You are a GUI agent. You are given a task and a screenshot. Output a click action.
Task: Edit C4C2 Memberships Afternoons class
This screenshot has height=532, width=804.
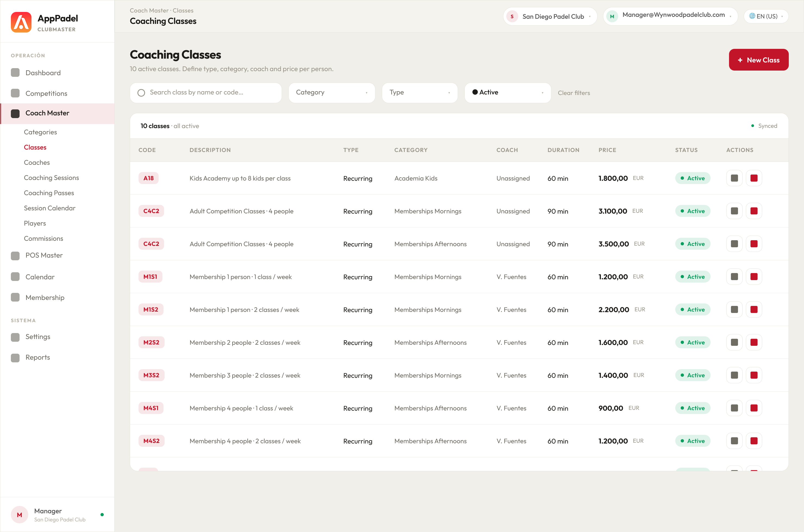pos(734,244)
